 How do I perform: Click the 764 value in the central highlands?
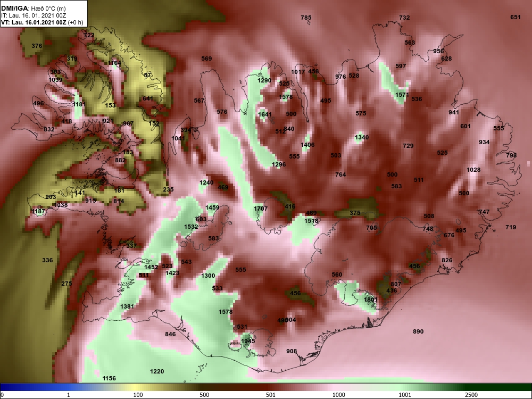click(340, 174)
